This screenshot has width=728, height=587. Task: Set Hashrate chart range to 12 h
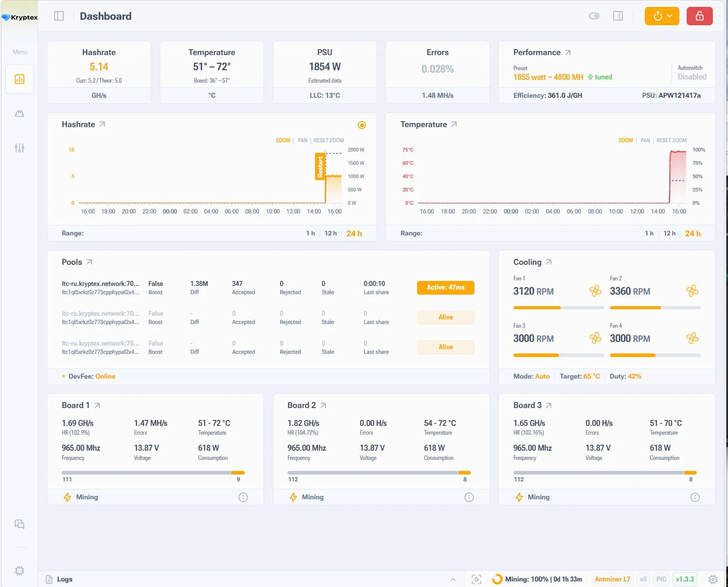331,233
